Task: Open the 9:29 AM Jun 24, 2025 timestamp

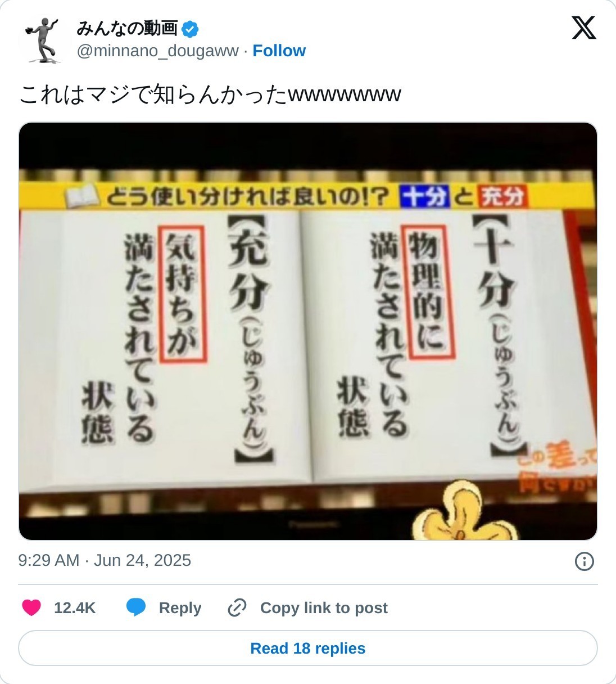Action: [x=105, y=560]
